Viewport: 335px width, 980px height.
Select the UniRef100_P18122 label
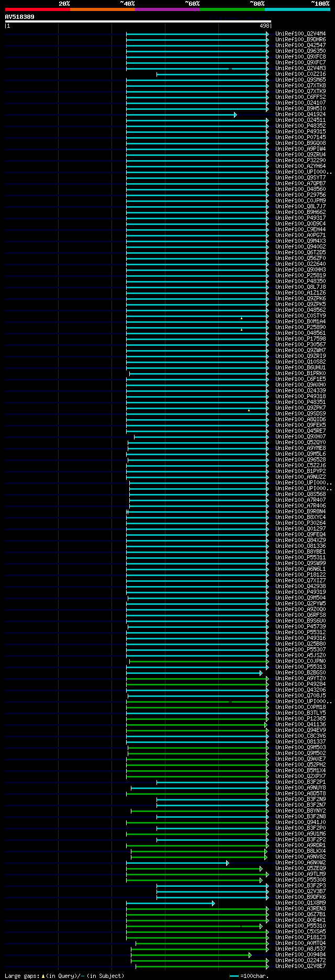(x=300, y=575)
